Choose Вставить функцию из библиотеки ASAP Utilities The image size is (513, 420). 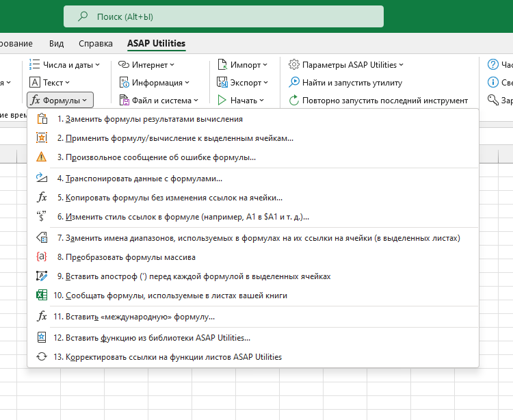point(253,337)
